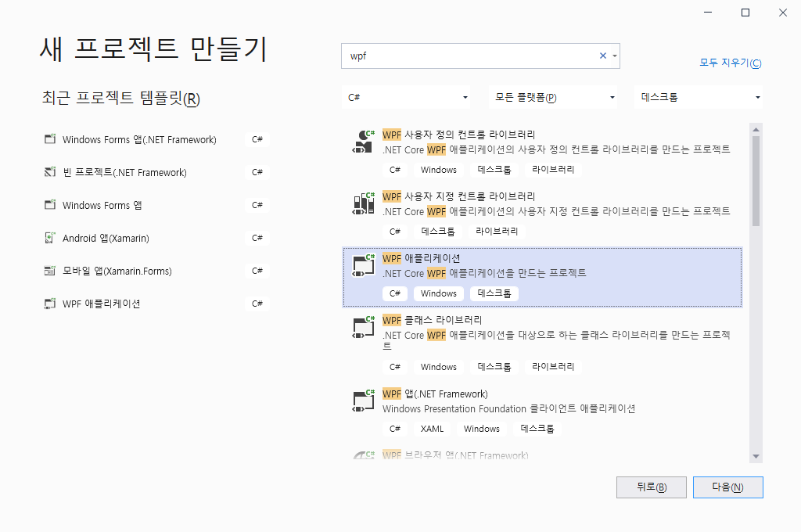Click C# badge beside 빈 프로젝트(.NET Framework)
Viewport: 801px width, 532px height.
(257, 172)
